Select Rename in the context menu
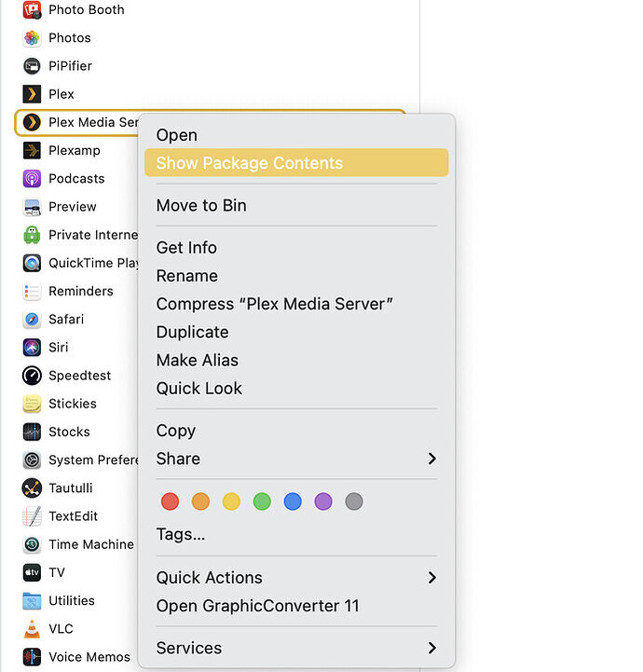643x672 pixels. pyautogui.click(x=296, y=276)
